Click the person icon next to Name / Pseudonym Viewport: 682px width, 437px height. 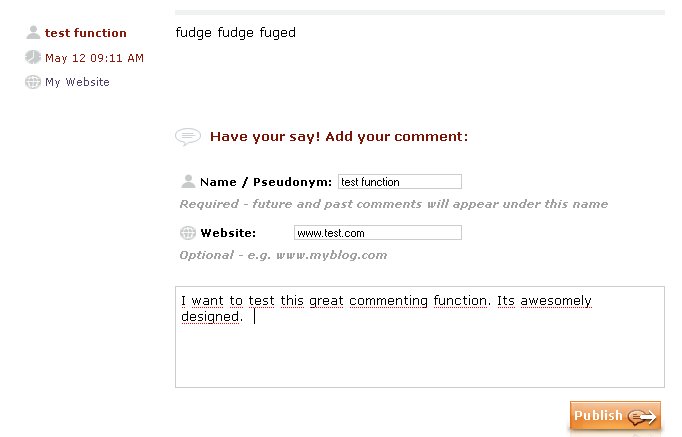pyautogui.click(x=188, y=182)
